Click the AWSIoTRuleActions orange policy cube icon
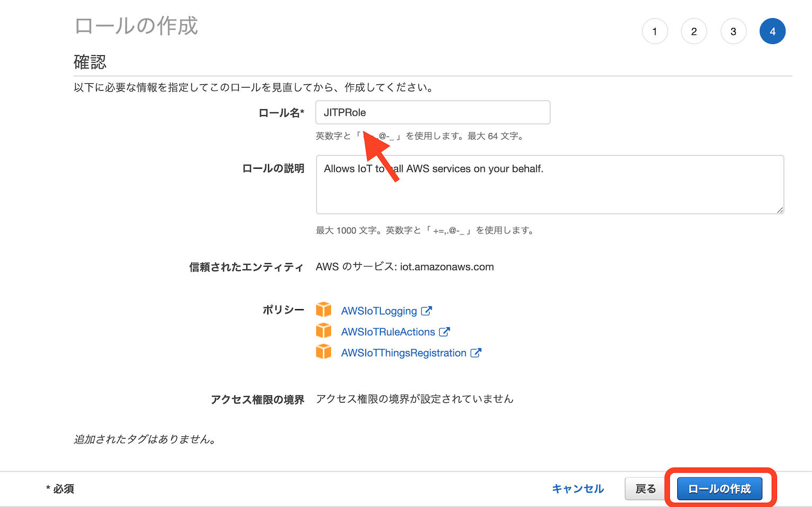Image resolution: width=812 pixels, height=507 pixels. tap(324, 331)
